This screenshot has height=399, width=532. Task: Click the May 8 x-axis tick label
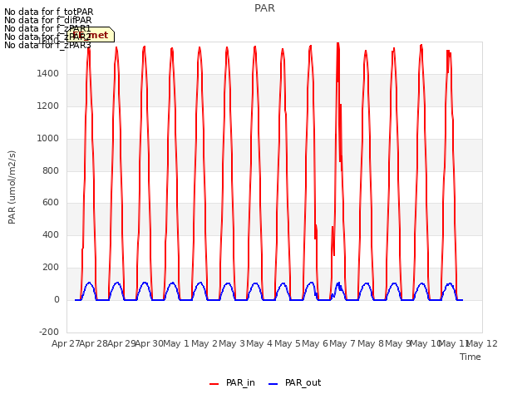371,343
